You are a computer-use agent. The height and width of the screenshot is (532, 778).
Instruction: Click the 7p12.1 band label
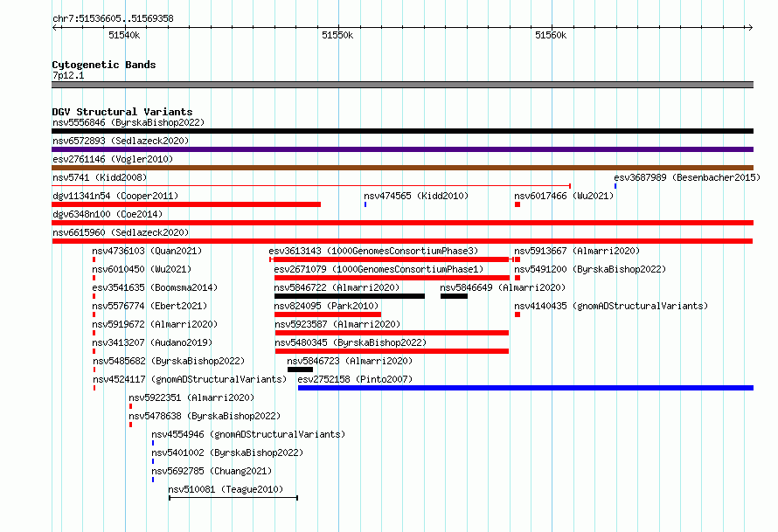click(x=68, y=75)
